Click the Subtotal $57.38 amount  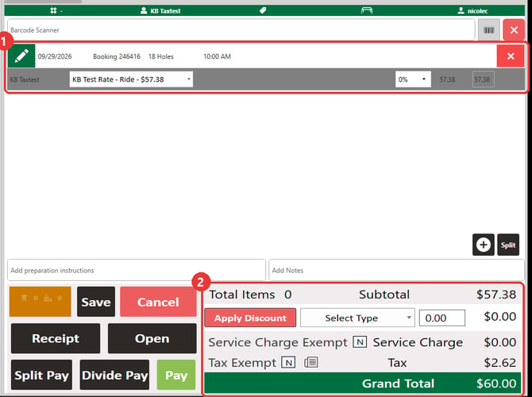(x=496, y=295)
